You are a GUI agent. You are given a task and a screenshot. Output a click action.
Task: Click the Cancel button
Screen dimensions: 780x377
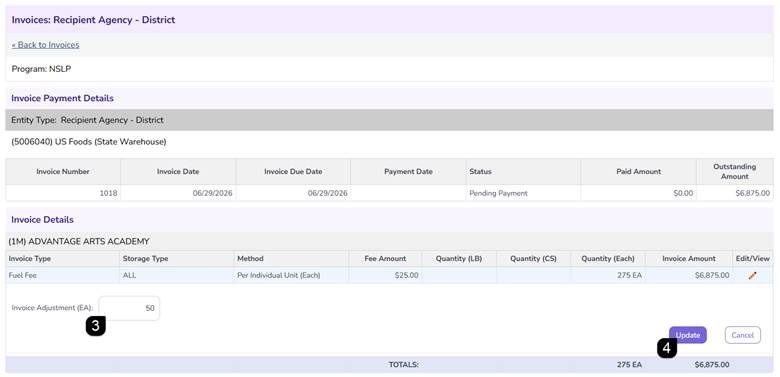click(x=742, y=335)
